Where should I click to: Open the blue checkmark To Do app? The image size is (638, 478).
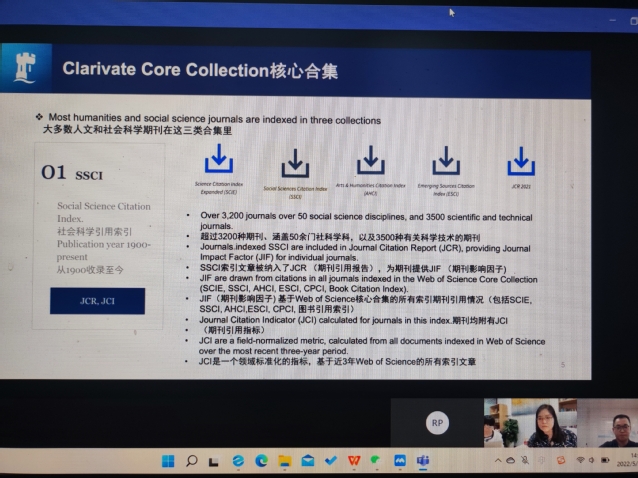331,461
